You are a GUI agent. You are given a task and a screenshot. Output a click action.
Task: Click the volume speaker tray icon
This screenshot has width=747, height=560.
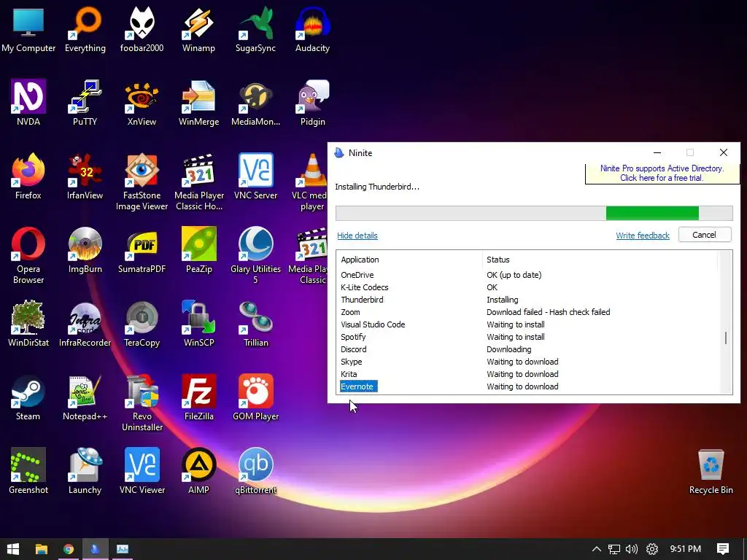632,549
